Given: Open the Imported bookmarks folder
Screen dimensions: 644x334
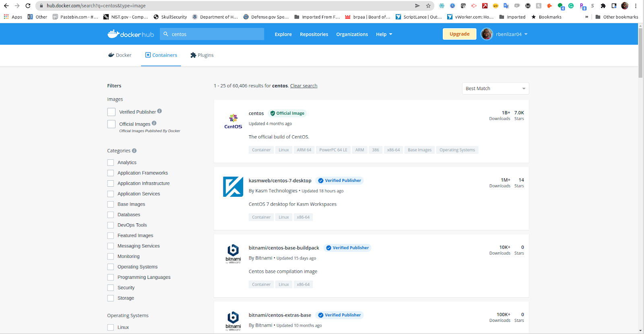Looking at the screenshot, I should click(x=512, y=17).
